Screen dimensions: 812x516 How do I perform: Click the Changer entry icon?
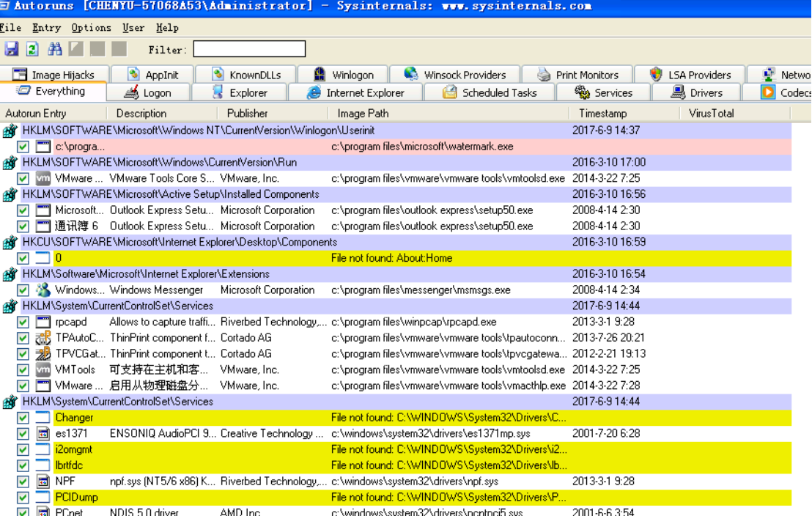(x=43, y=418)
